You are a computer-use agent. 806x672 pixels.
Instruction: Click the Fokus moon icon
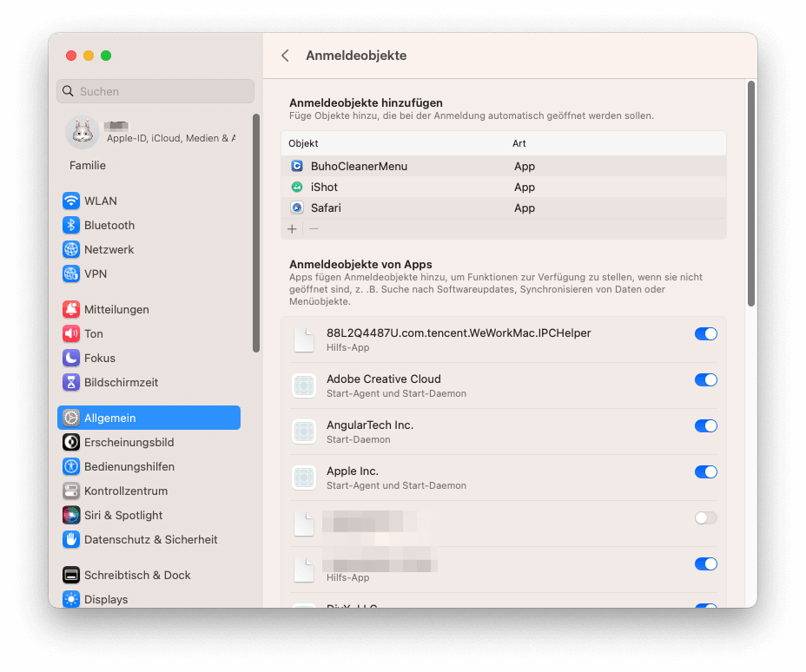71,358
